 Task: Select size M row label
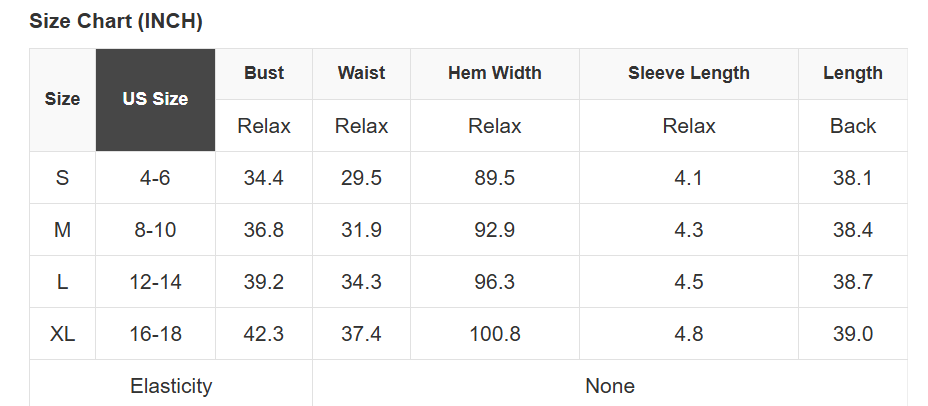pyautogui.click(x=62, y=230)
